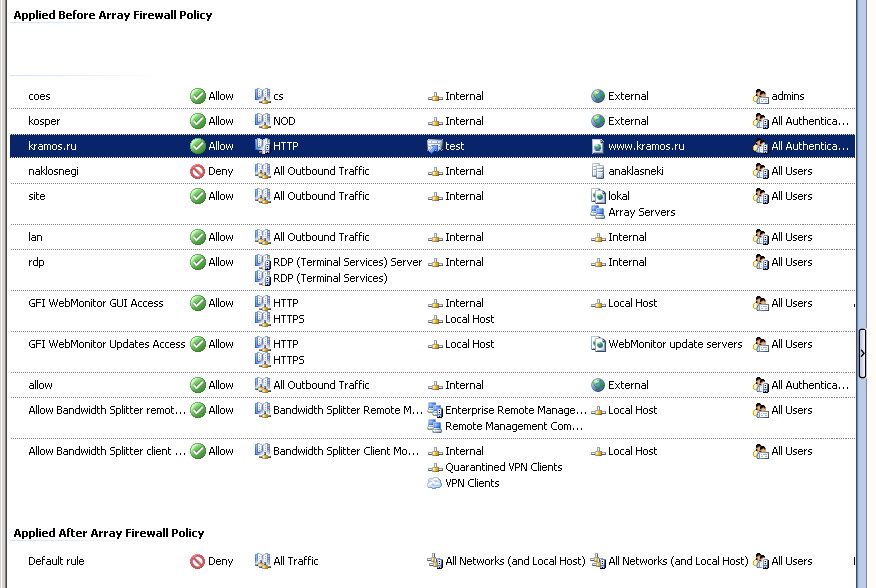Click the All Users icon in Default rule row
The image size is (876, 588).
(760, 561)
